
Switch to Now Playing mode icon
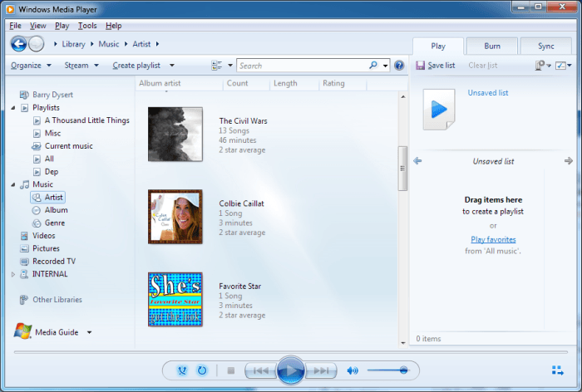[x=558, y=370]
